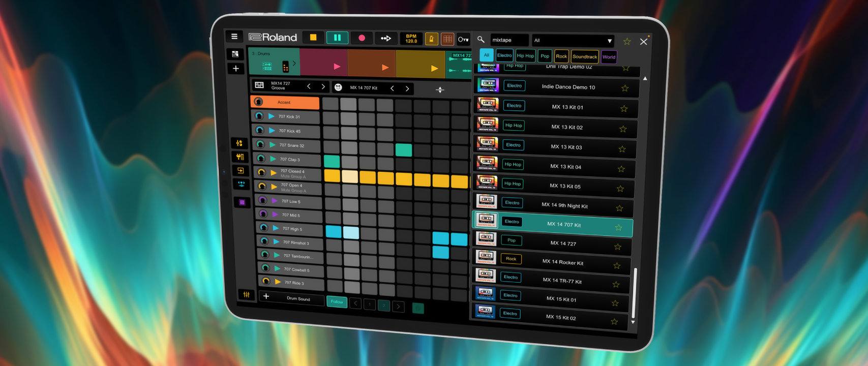
Task: Toggle favorites filter star near the dropdown
Action: pyautogui.click(x=627, y=42)
